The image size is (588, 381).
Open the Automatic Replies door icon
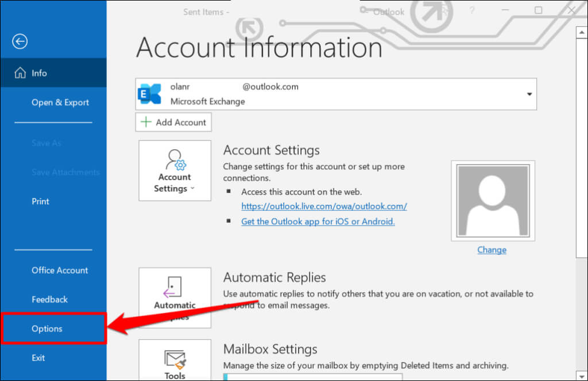(174, 287)
